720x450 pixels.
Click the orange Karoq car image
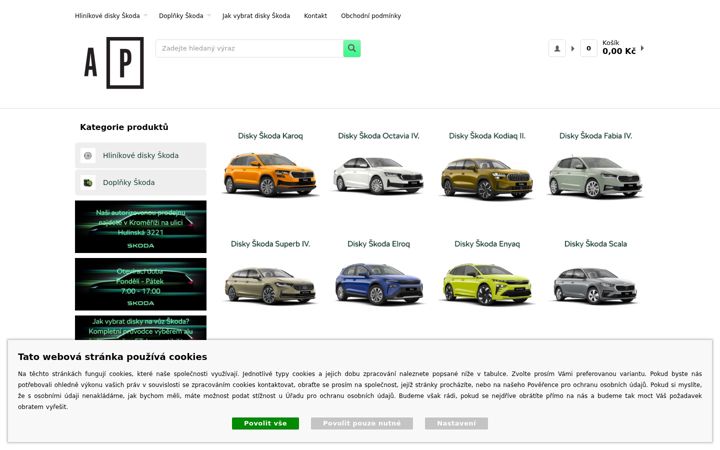[x=270, y=175]
